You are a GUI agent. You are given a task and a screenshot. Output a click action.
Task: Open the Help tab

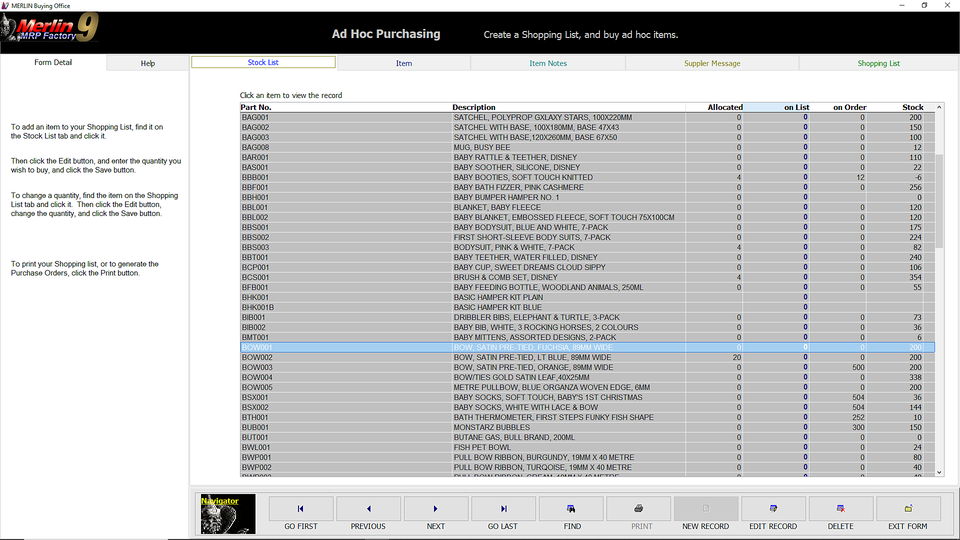tap(148, 63)
